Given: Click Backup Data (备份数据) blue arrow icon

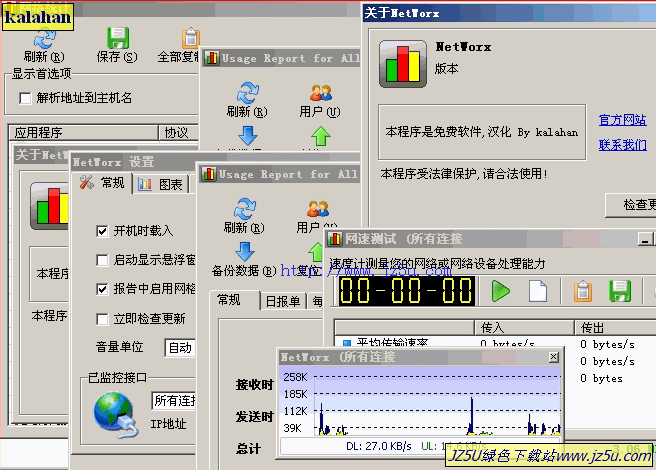Looking at the screenshot, I should coord(245,252).
